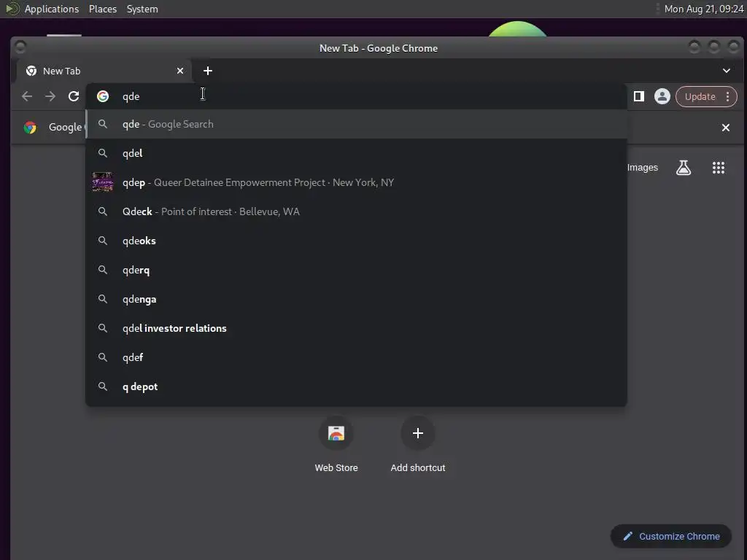747x560 pixels.
Task: Pick the Qdeck Bellevue, WA suggestion
Action: (356, 211)
